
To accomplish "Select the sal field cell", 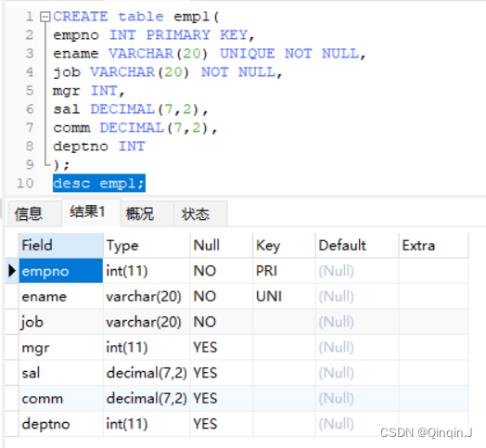I will click(x=61, y=373).
